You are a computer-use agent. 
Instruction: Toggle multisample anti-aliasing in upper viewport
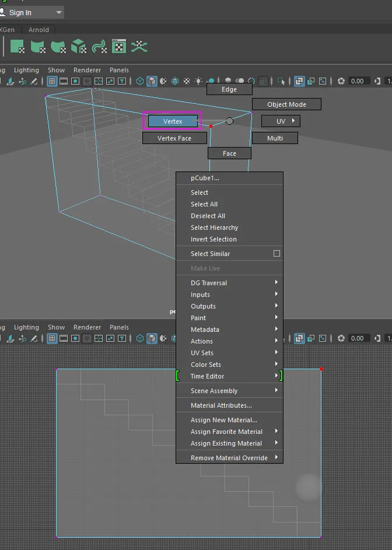click(x=251, y=80)
